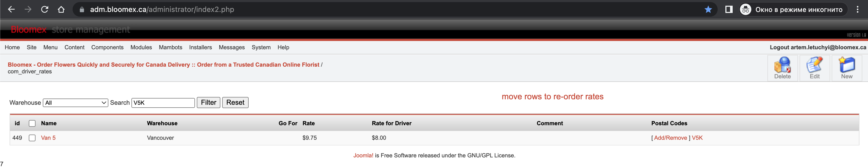This screenshot has width=868, height=168.
Task: Click the Reset button
Action: [235, 103]
